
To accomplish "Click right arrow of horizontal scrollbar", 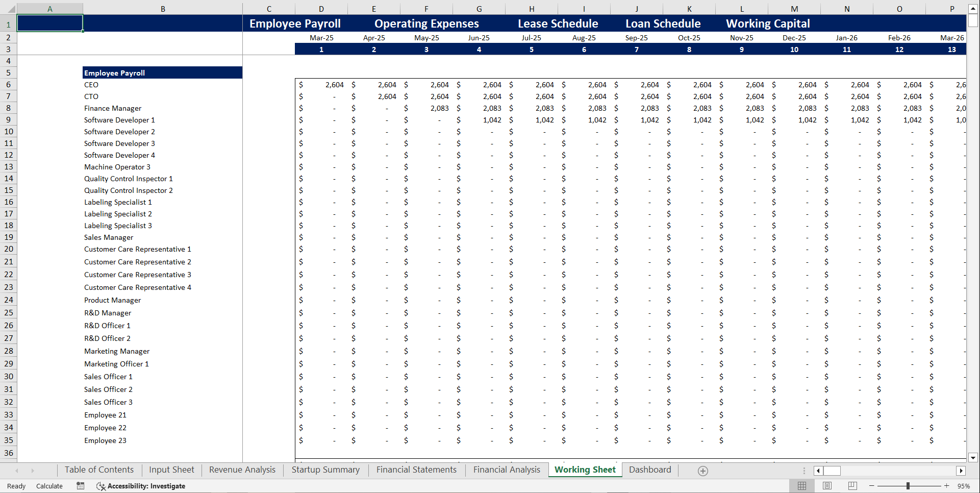I will point(962,471).
